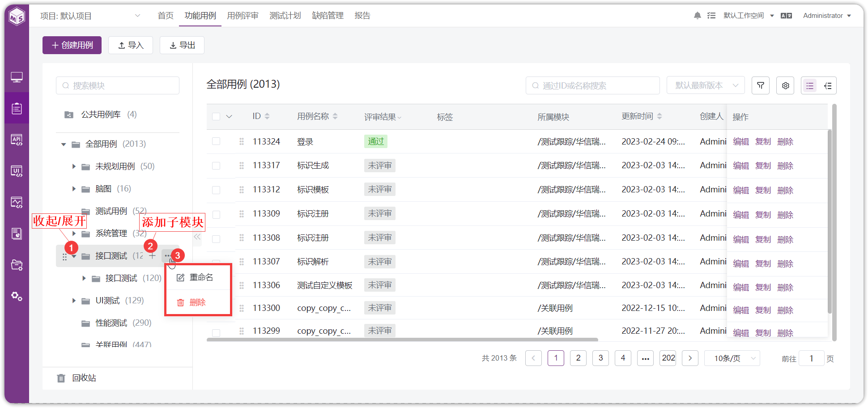Click the 导出 button

pos(182,45)
